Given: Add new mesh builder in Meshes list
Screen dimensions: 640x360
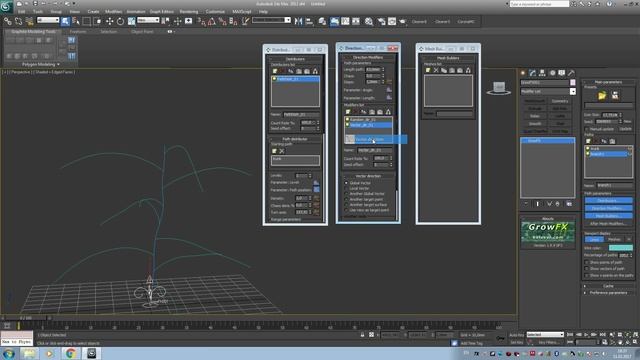Looking at the screenshot, I should (x=428, y=70).
